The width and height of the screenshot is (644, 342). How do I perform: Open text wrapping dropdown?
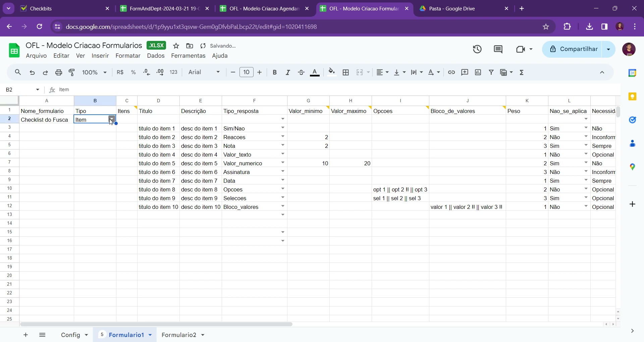point(417,72)
